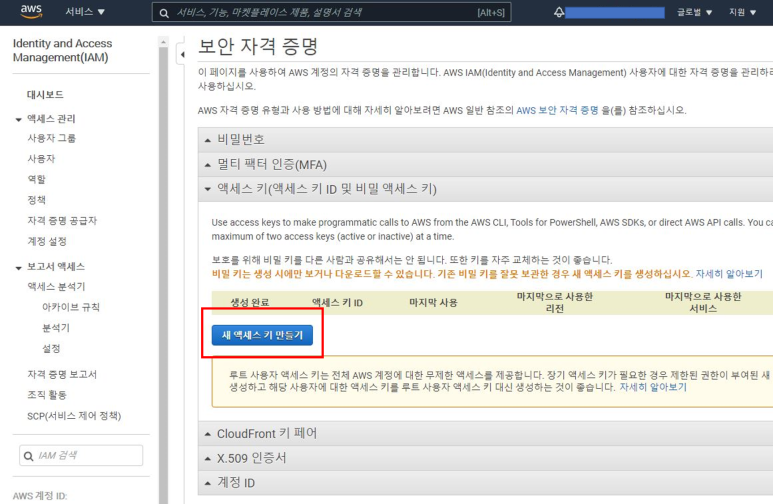Open 사용자 그룹 in the sidebar
Image resolution: width=773 pixels, height=504 pixels.
pos(52,138)
